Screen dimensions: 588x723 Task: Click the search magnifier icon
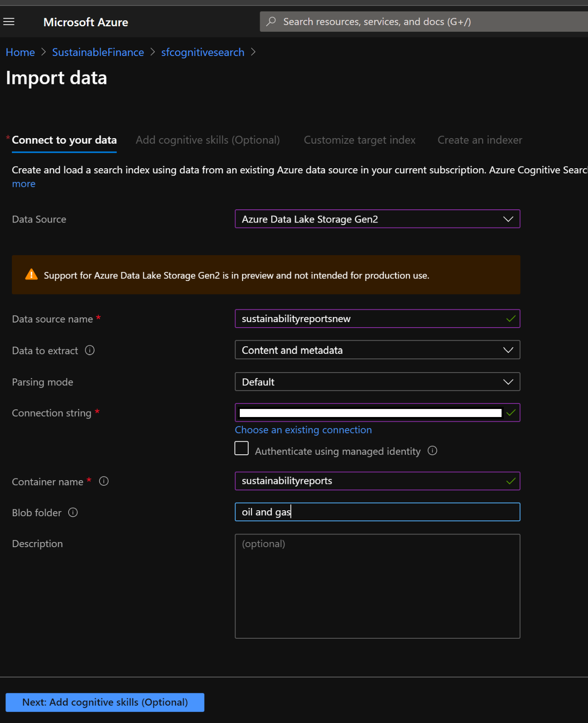[x=271, y=22]
